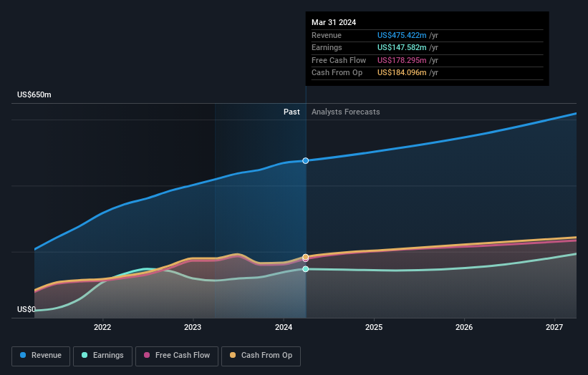The width and height of the screenshot is (588, 375).
Task: Click the Past section label
Action: pyautogui.click(x=291, y=112)
